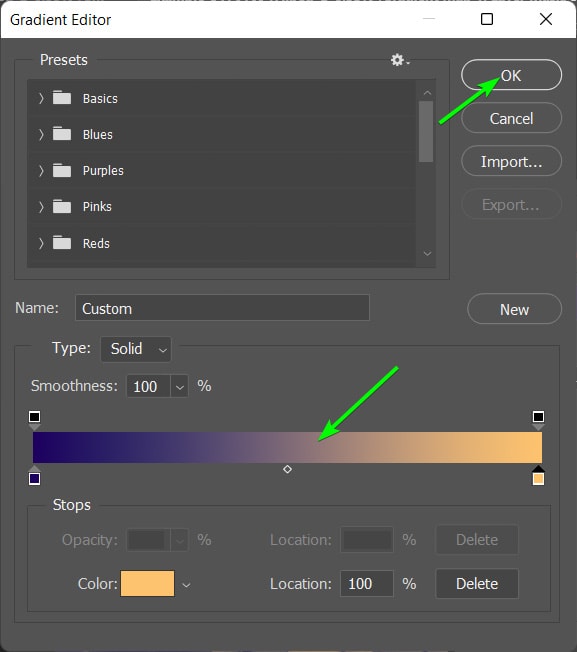Screen dimensions: 577x652
Task: Delete the selected color stop
Action: 477,583
